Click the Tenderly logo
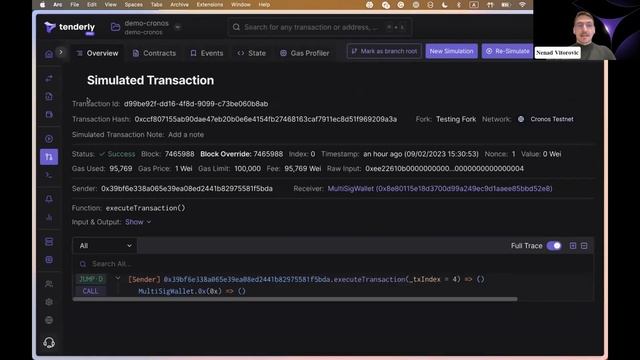640x360 pixels. pos(69,27)
